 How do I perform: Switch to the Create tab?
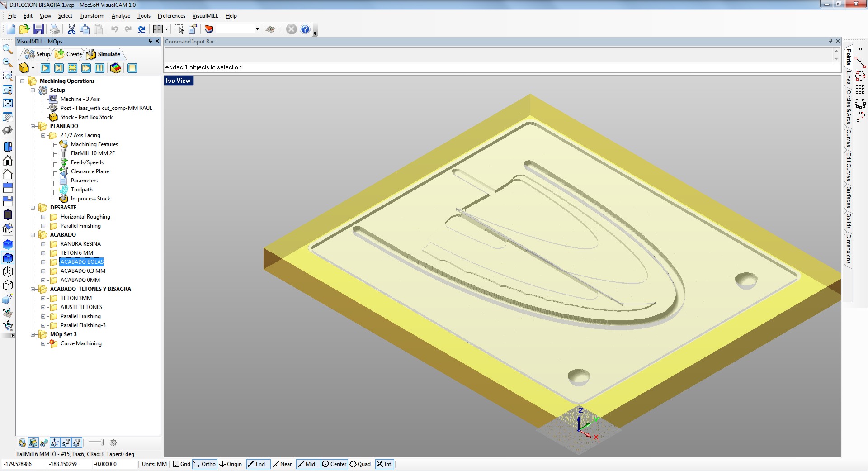69,54
